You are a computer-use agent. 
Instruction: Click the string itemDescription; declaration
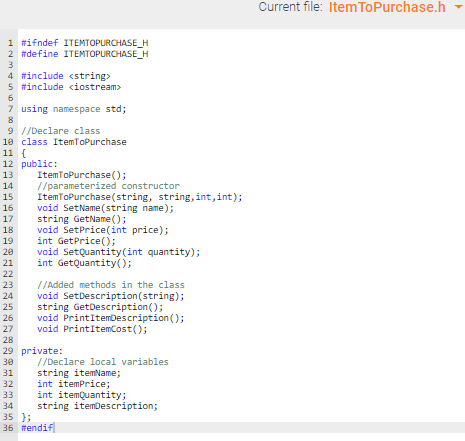tap(97, 406)
